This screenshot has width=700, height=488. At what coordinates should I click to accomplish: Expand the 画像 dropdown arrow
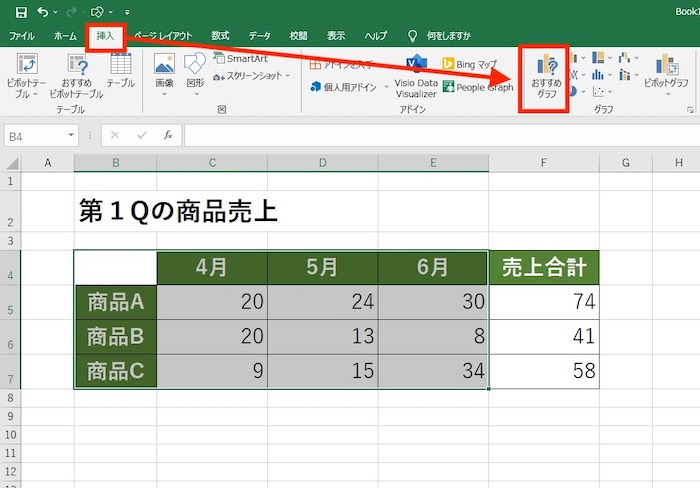[x=164, y=94]
